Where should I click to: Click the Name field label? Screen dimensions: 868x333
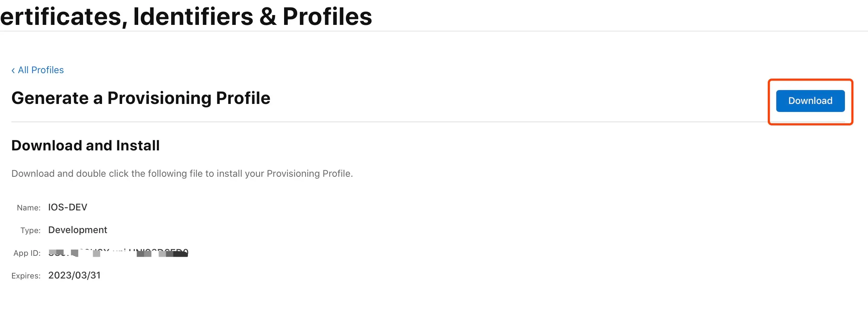point(29,207)
